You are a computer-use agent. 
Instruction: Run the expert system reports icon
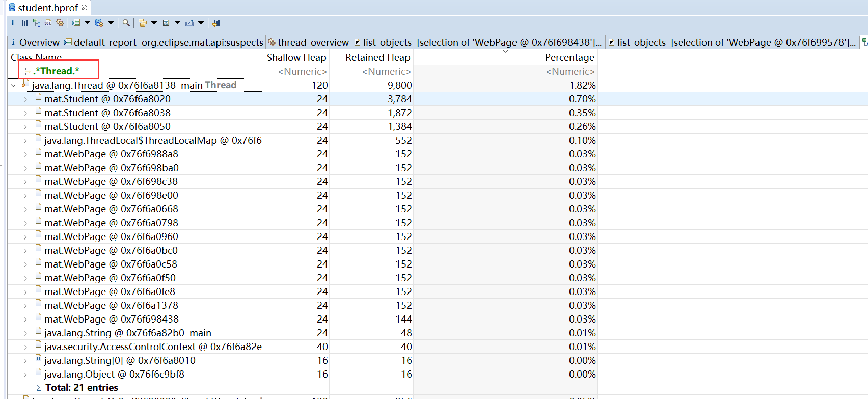(x=76, y=23)
